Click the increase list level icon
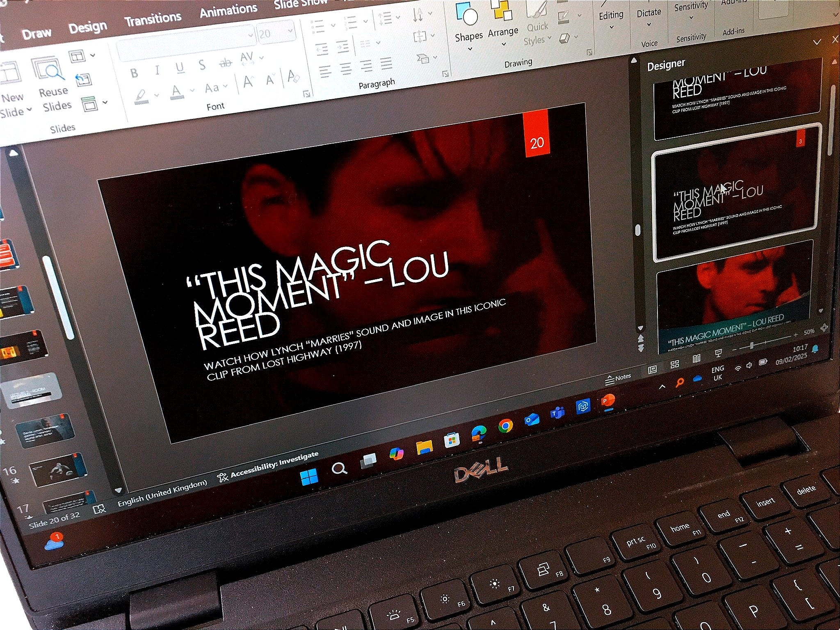 click(343, 47)
